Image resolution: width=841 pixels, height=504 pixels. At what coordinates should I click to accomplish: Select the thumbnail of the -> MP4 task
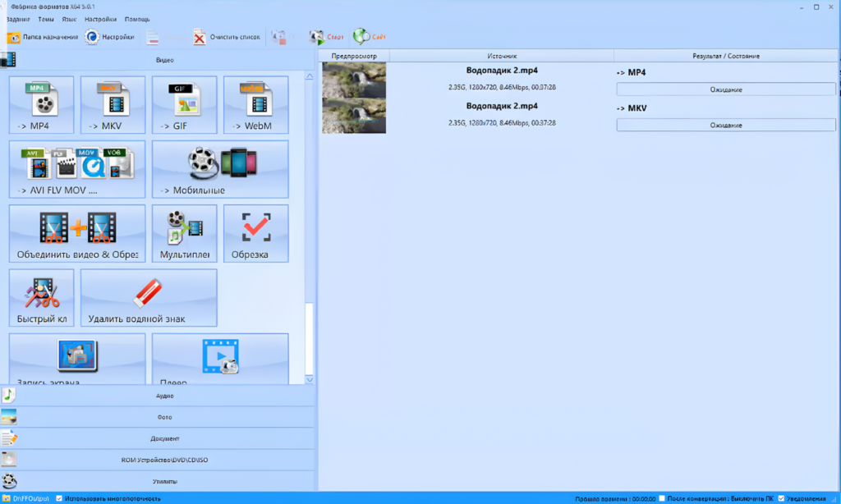pos(354,80)
